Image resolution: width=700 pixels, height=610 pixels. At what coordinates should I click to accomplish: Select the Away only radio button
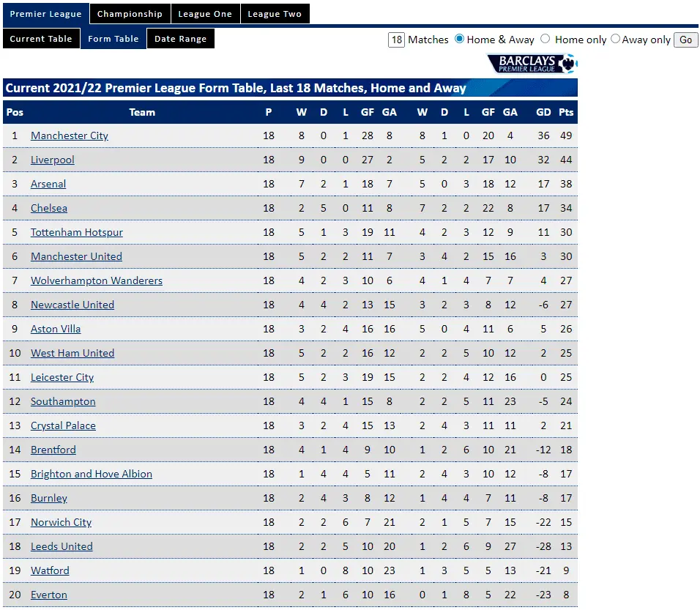tap(615, 39)
